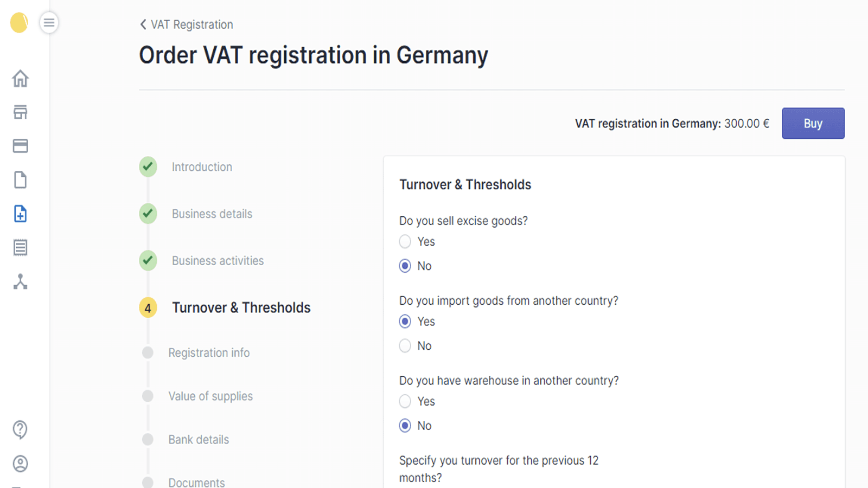
Task: Go back via the VAT Registration link
Action: (x=186, y=24)
